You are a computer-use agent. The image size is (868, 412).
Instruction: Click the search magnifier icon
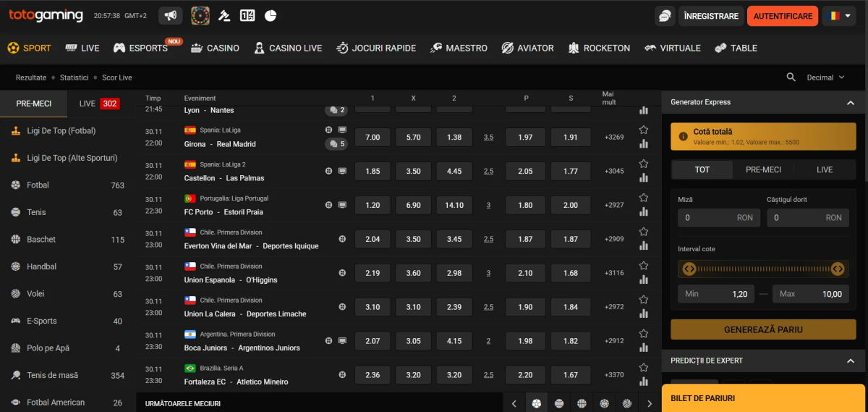coord(791,77)
